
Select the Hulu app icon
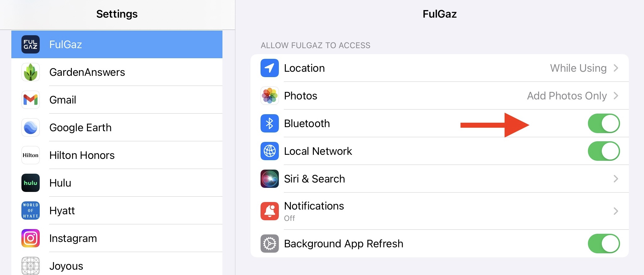[31, 183]
